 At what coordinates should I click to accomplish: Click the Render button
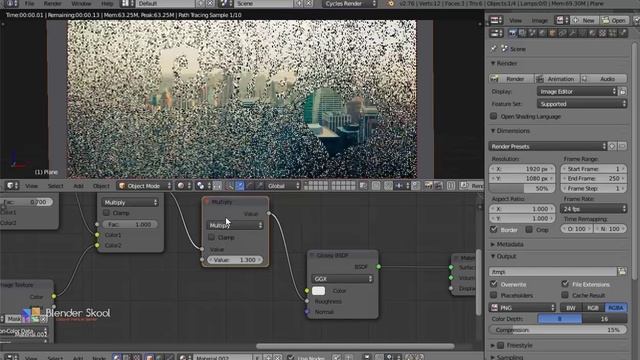click(511, 78)
